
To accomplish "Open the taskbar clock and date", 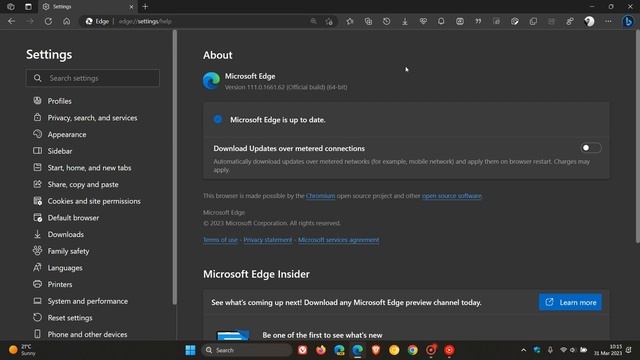I will tap(608, 350).
